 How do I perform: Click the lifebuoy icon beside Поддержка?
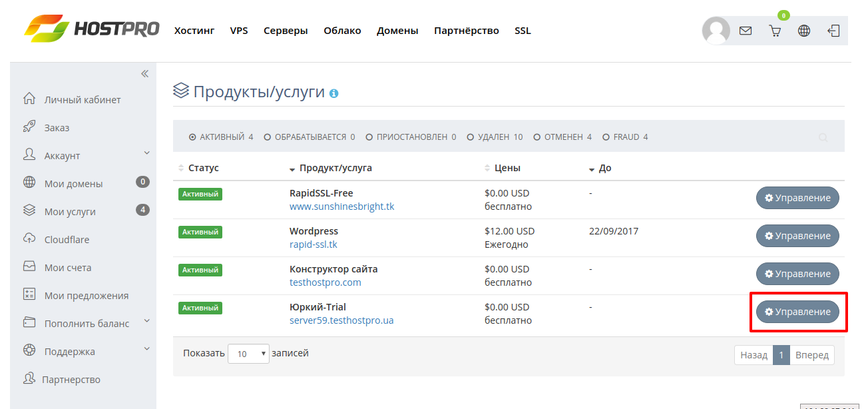coord(29,350)
